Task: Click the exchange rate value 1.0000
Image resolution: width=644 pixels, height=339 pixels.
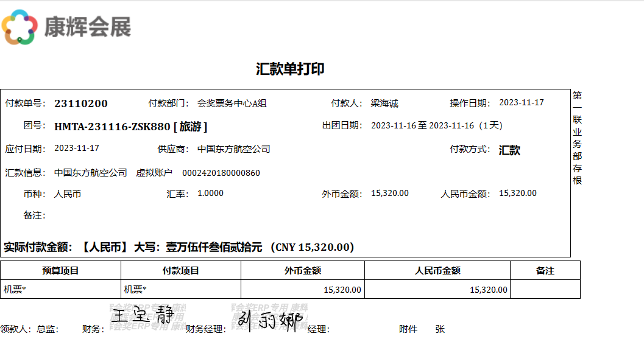Action: [x=210, y=194]
